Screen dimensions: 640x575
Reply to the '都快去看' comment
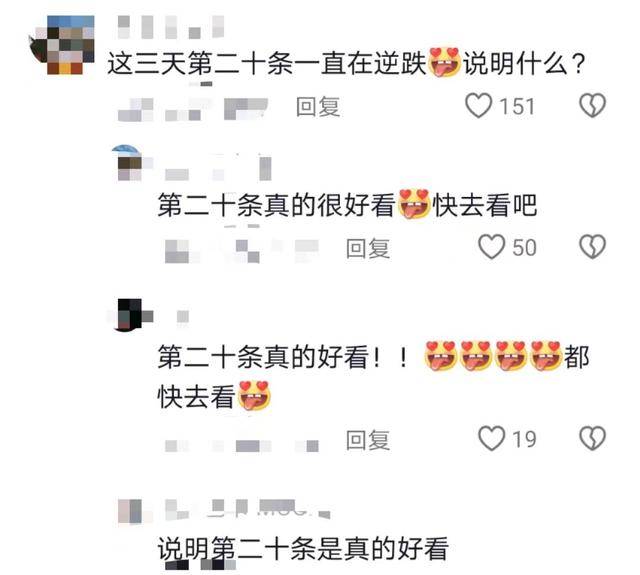368,440
